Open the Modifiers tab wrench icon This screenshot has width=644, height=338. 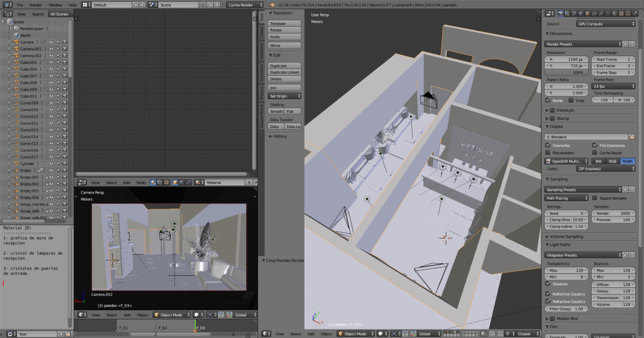[602, 14]
